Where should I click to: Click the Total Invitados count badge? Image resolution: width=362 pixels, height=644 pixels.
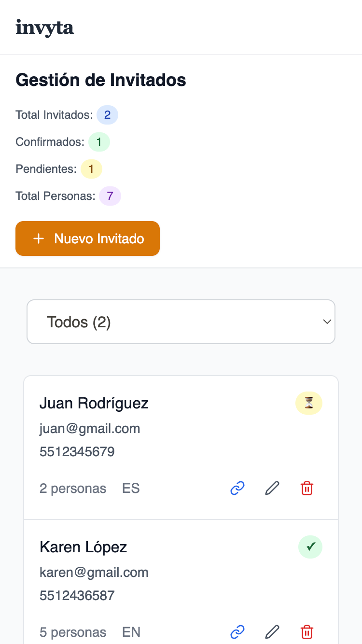pyautogui.click(x=107, y=115)
